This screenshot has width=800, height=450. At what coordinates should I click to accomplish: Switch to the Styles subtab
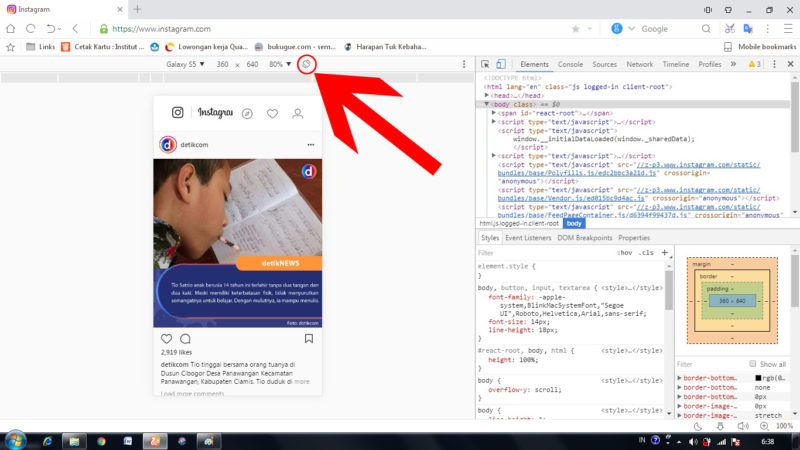(x=490, y=238)
